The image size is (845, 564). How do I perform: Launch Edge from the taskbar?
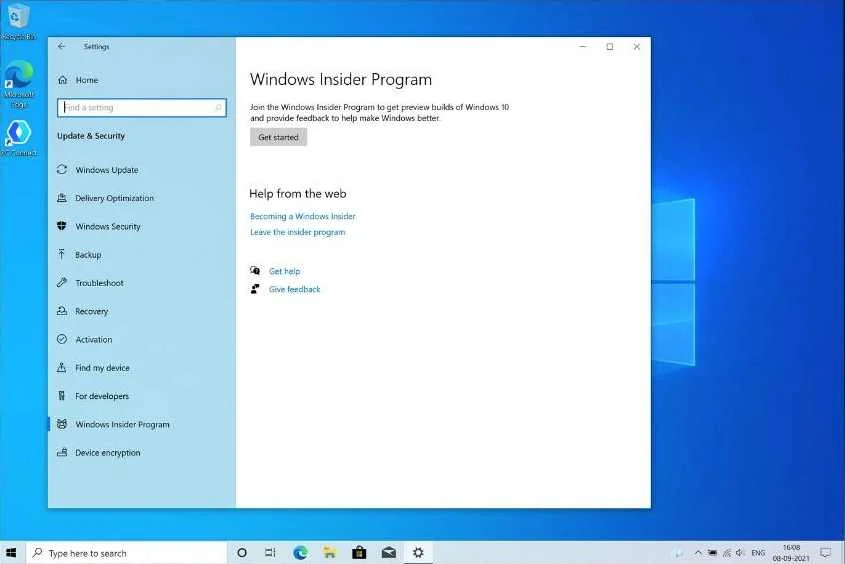point(300,553)
